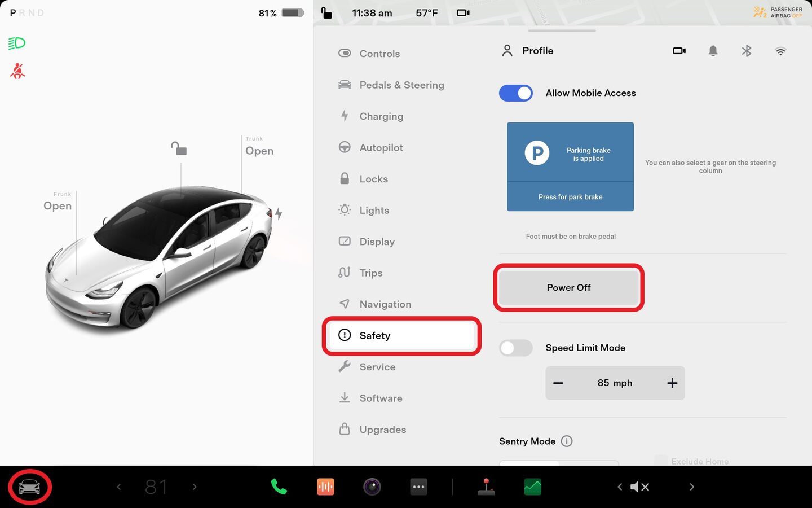Enable Speed Limit Mode toggle
812x508 pixels.
point(515,348)
